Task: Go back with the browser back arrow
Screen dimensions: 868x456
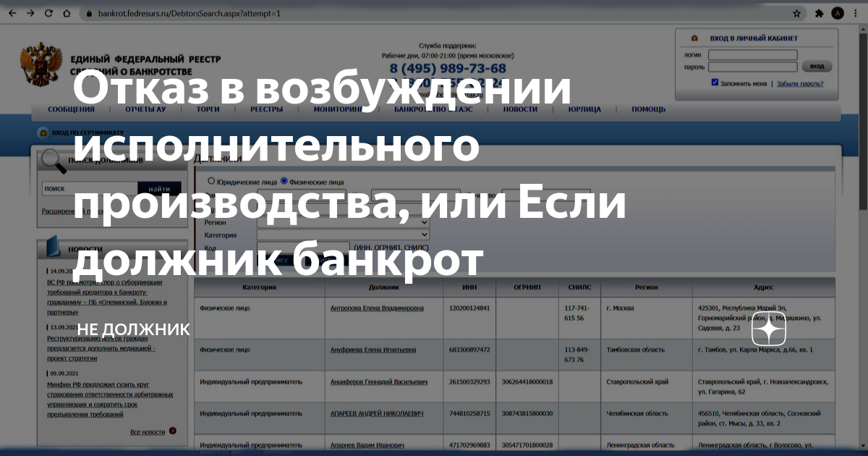Action: tap(12, 13)
